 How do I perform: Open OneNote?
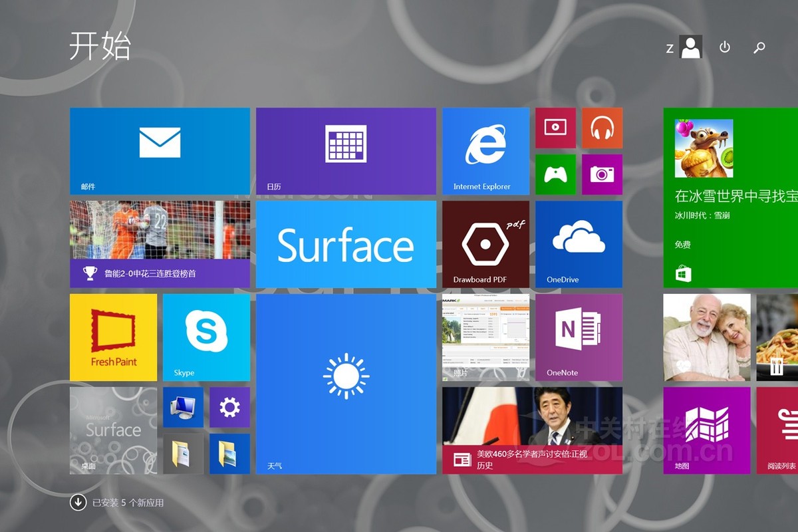pyautogui.click(x=579, y=337)
